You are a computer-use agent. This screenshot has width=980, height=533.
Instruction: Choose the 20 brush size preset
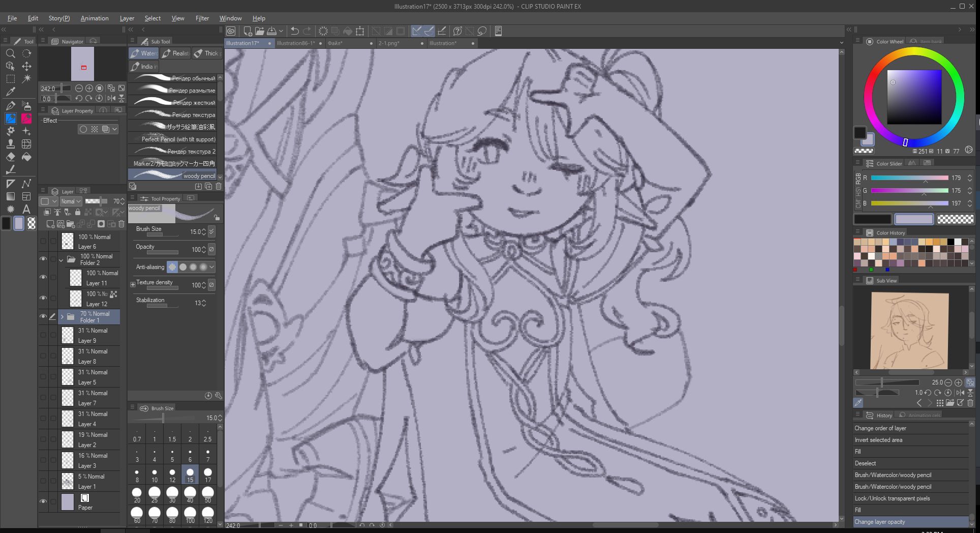137,493
